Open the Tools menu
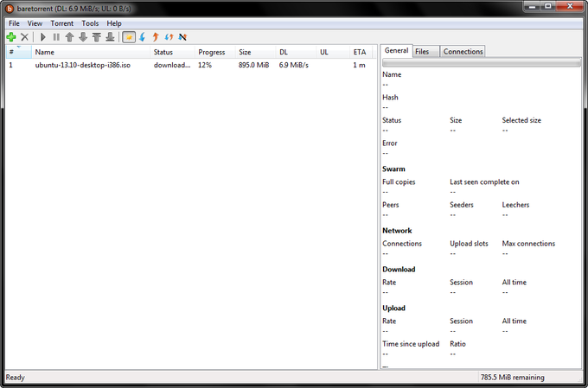 point(90,23)
